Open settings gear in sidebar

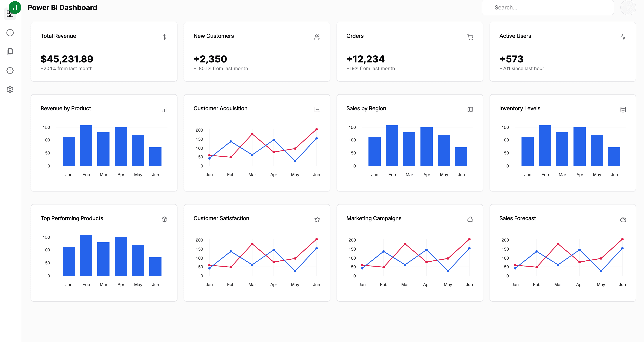click(x=10, y=89)
